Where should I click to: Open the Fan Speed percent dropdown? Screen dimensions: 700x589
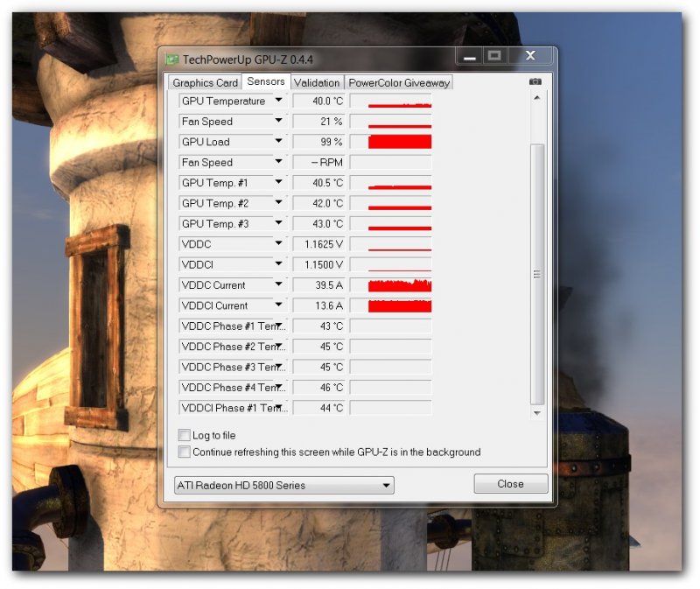pos(278,121)
